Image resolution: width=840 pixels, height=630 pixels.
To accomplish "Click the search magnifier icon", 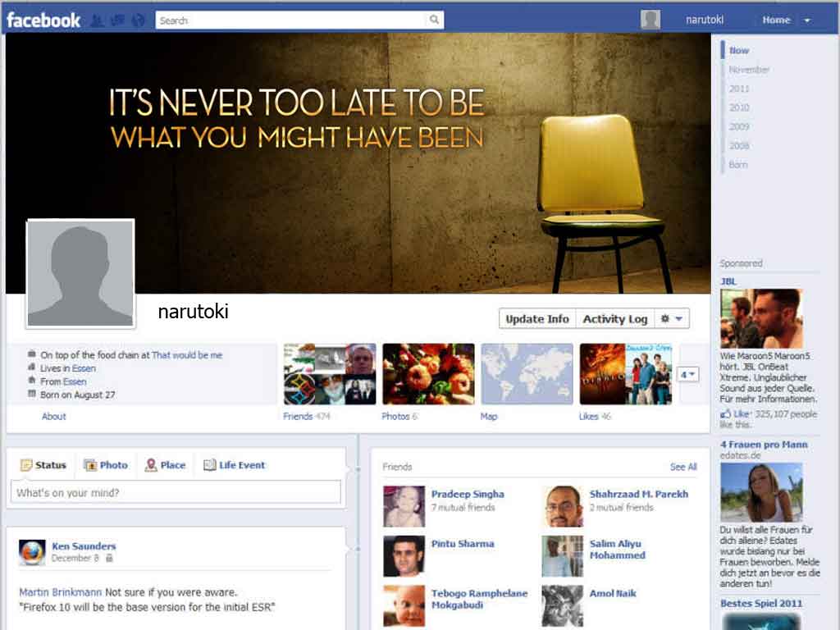I will (x=434, y=20).
